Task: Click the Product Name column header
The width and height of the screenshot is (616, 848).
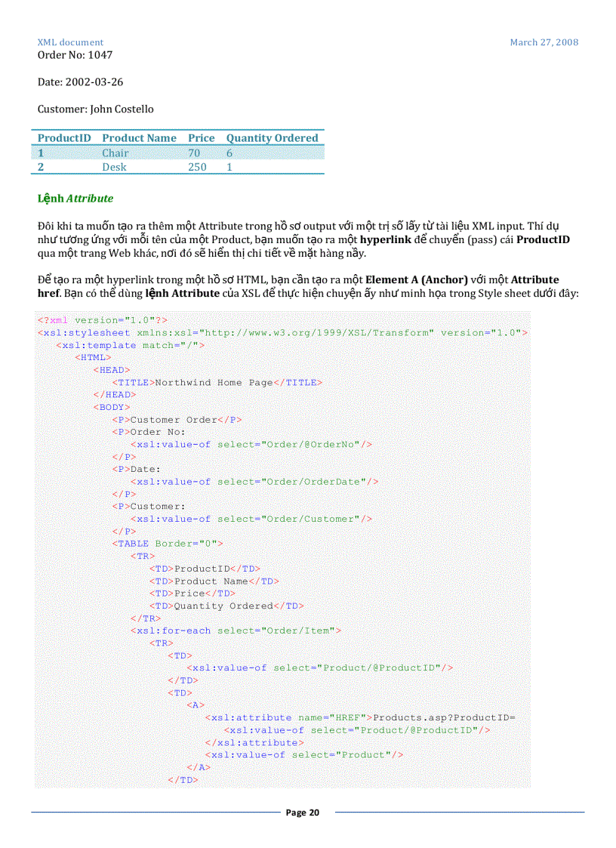Action: tap(139, 137)
